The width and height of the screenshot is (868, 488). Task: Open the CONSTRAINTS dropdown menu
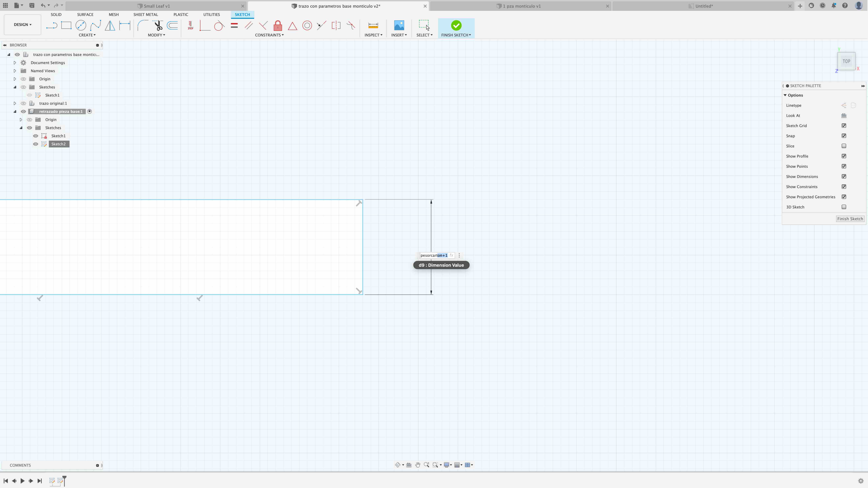[269, 35]
